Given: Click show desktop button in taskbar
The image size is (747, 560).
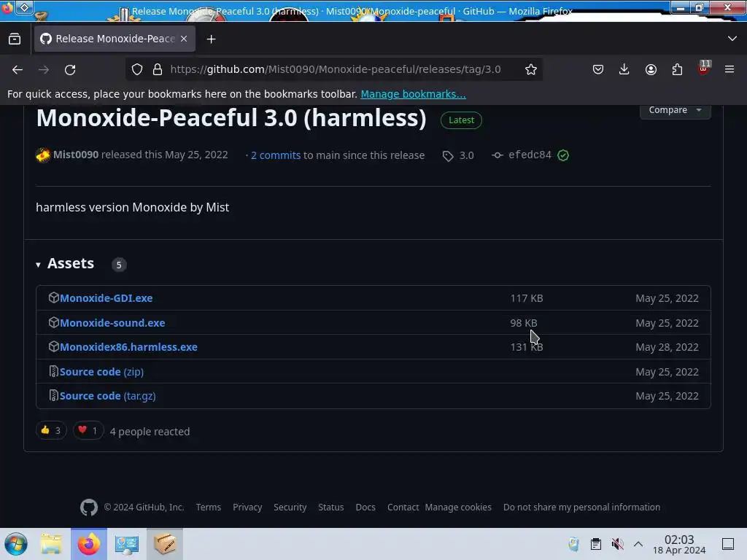Looking at the screenshot, I should (728, 544).
